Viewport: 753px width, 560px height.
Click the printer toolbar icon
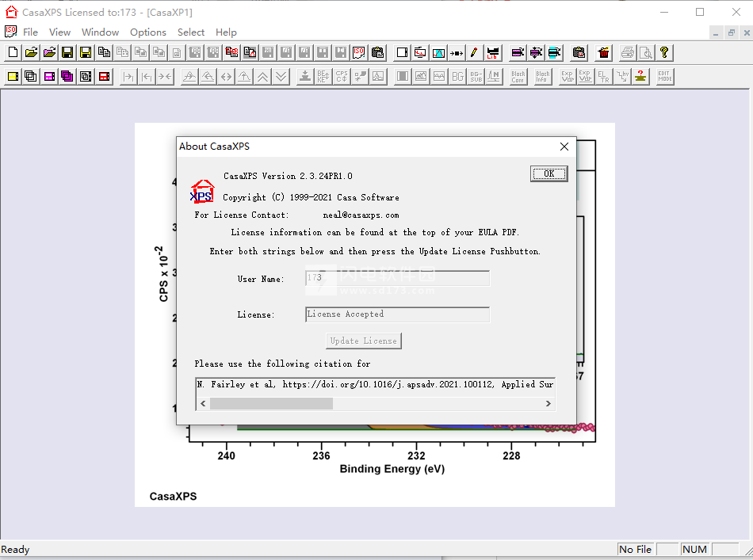(x=627, y=52)
